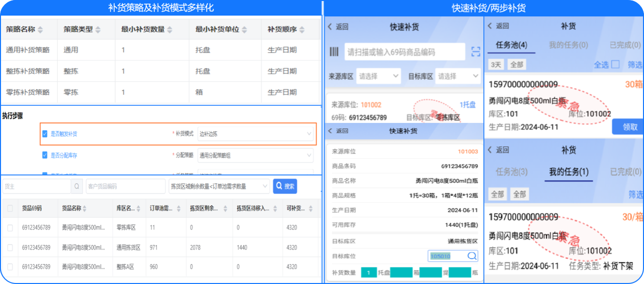Switch to the 任务池(3) tab

pyautogui.click(x=511, y=171)
